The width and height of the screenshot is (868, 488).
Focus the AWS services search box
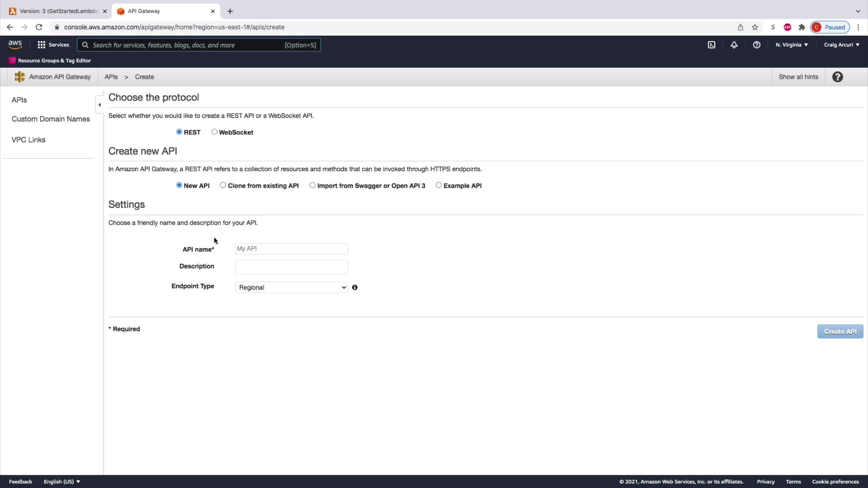pyautogui.click(x=199, y=45)
